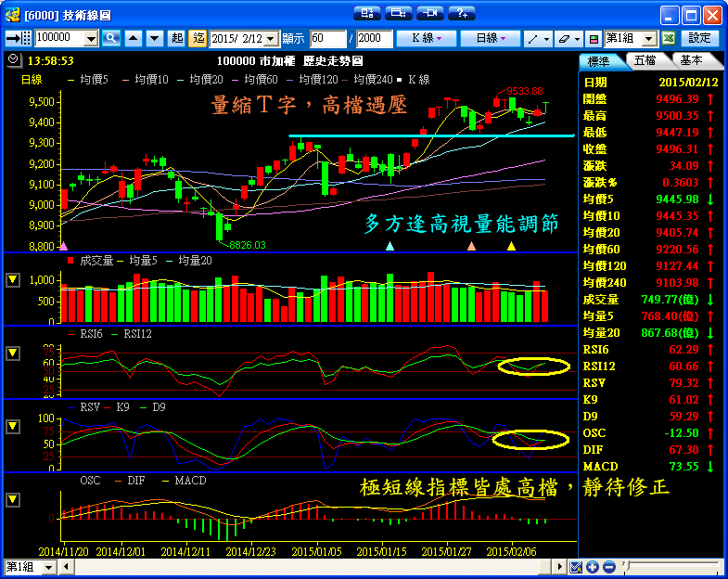Switch to the 五檔 tab

(645, 60)
